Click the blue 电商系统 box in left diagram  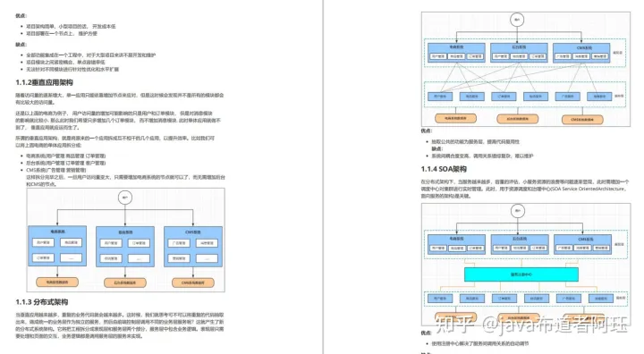click(57, 246)
